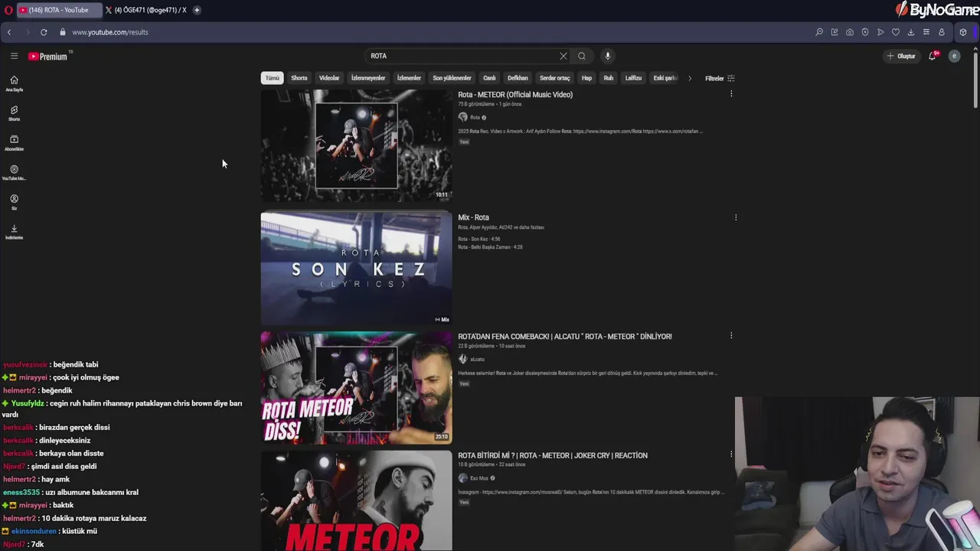The width and height of the screenshot is (980, 551).
Task: Play the ROTA METEOR DISS thumbnail
Action: [x=356, y=387]
